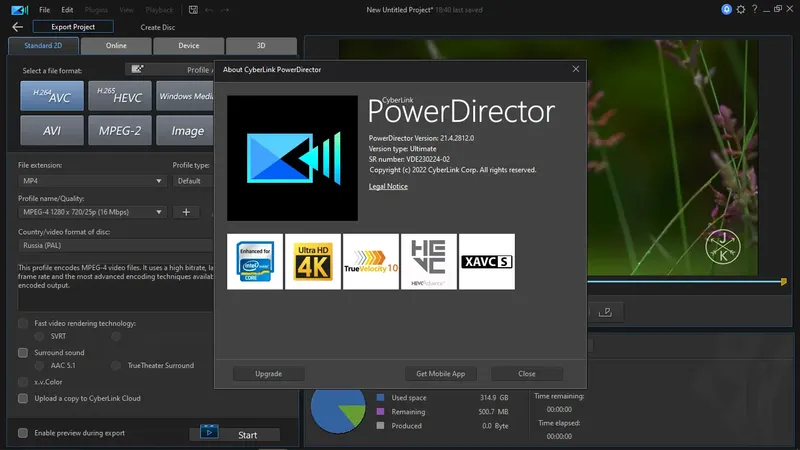Image resolution: width=800 pixels, height=450 pixels.
Task: Click the preview timeline end marker
Action: click(784, 281)
